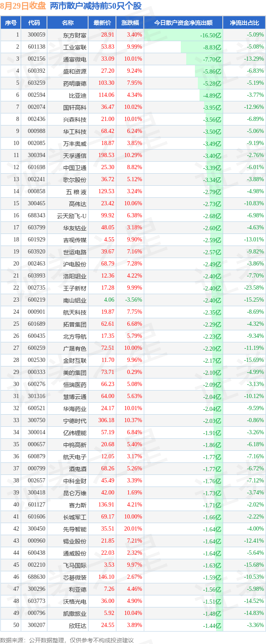Click stock name 万丰奥威
The width and height of the screenshot is (266, 644).
coord(75,144)
